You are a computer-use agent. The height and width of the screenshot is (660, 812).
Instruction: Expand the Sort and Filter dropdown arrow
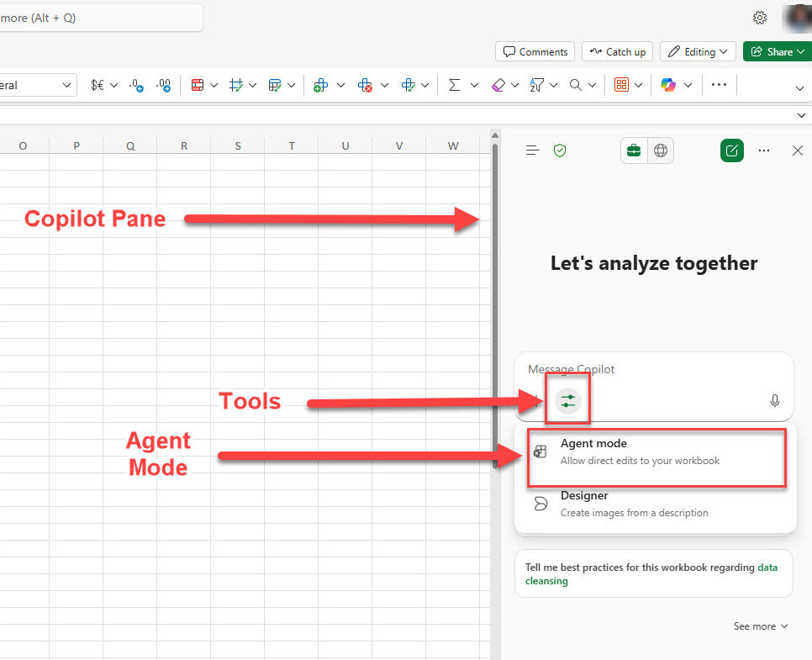click(x=554, y=85)
